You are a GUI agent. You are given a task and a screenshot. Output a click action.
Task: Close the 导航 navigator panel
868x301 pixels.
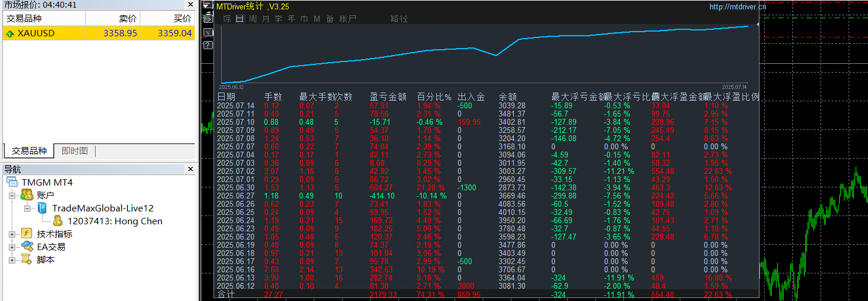190,169
